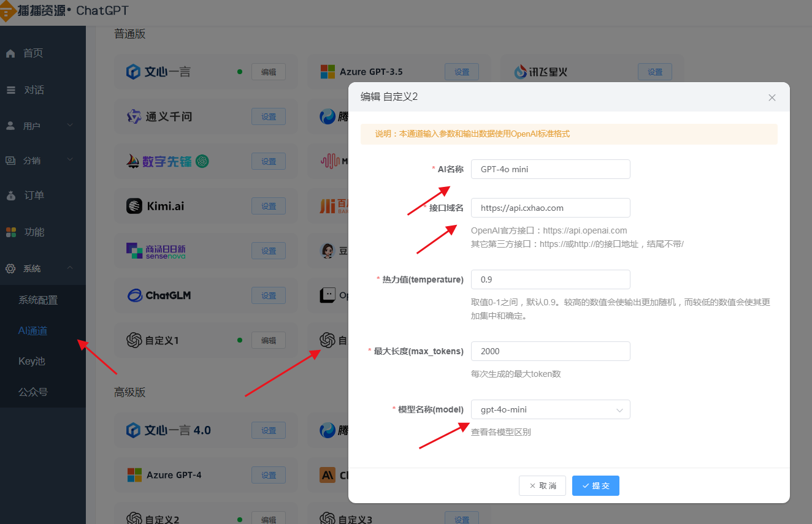Open 设置 for 讯飞星火
The height and width of the screenshot is (524, 812).
click(655, 72)
